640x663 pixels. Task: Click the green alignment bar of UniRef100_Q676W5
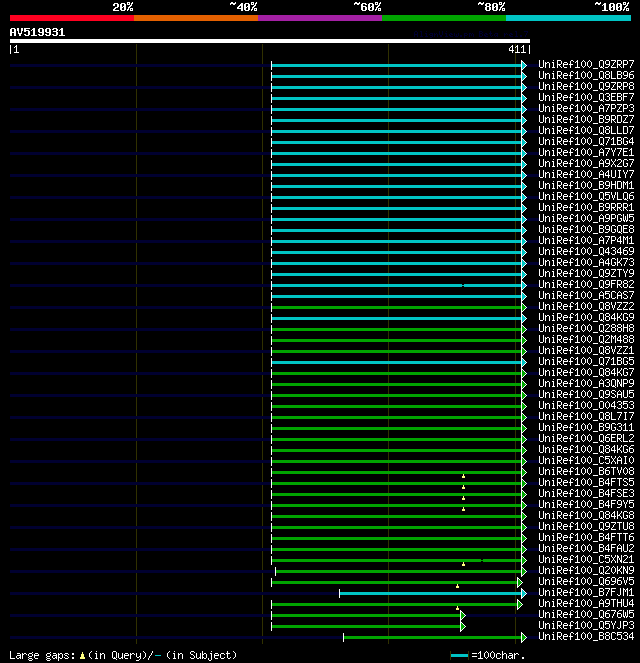366,615
